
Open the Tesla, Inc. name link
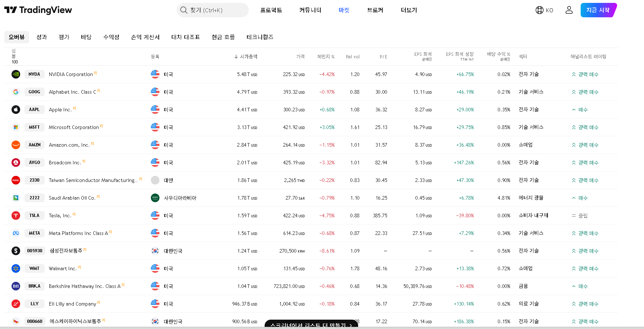coord(60,215)
